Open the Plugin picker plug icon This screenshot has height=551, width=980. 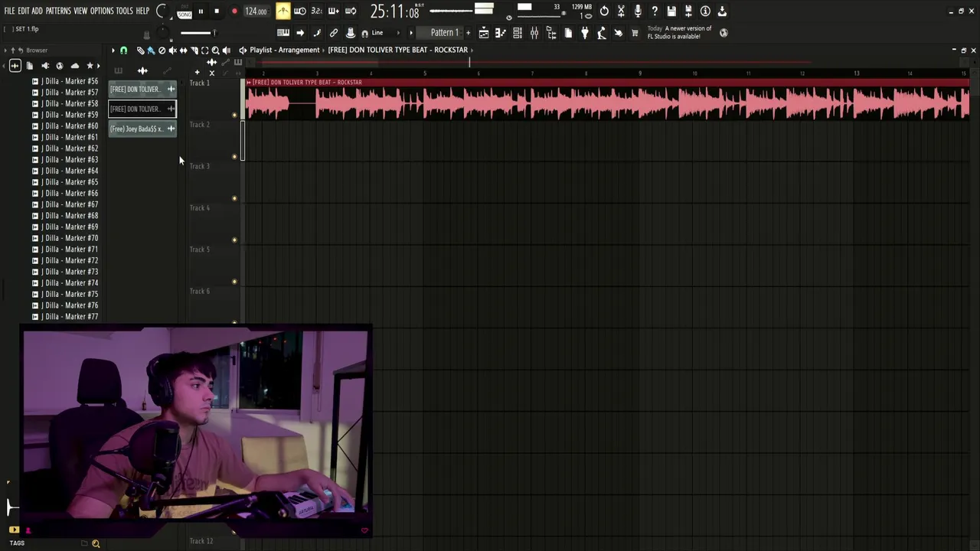tap(585, 33)
